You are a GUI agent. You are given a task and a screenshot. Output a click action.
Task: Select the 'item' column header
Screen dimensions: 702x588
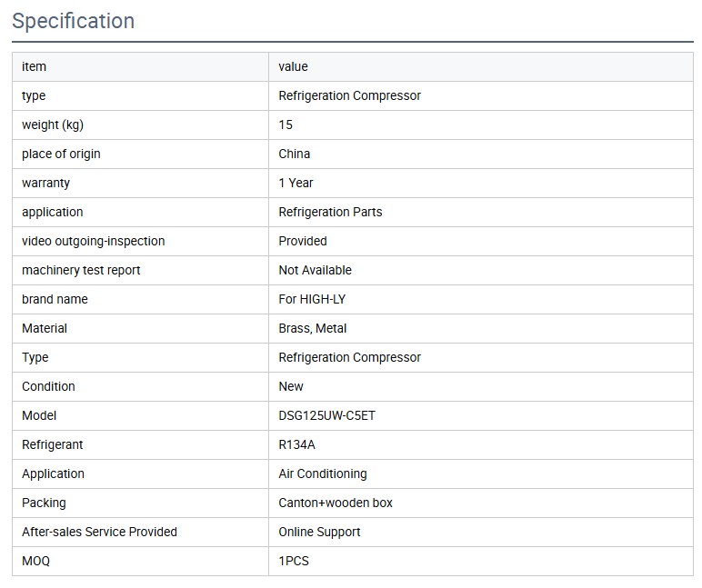[34, 66]
